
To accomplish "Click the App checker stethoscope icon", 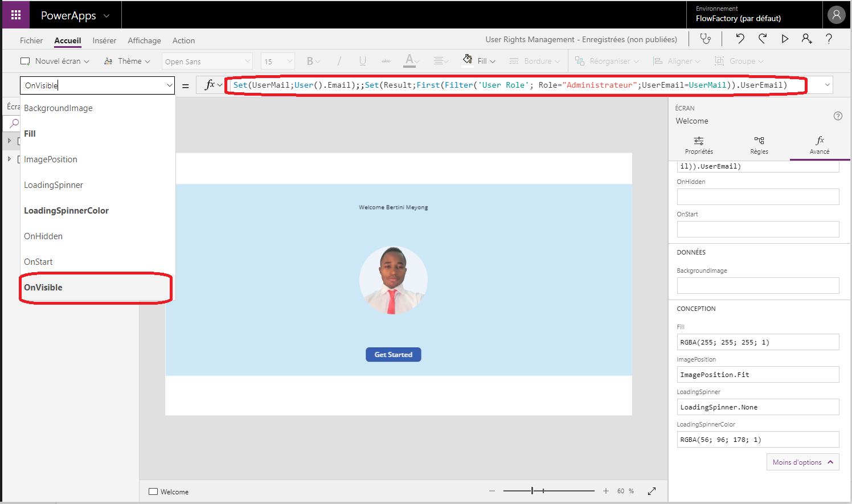I will click(x=706, y=39).
